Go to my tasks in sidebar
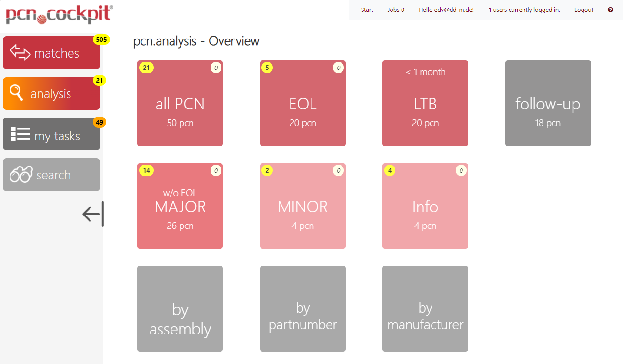Image resolution: width=623 pixels, height=364 pixels. point(51,135)
